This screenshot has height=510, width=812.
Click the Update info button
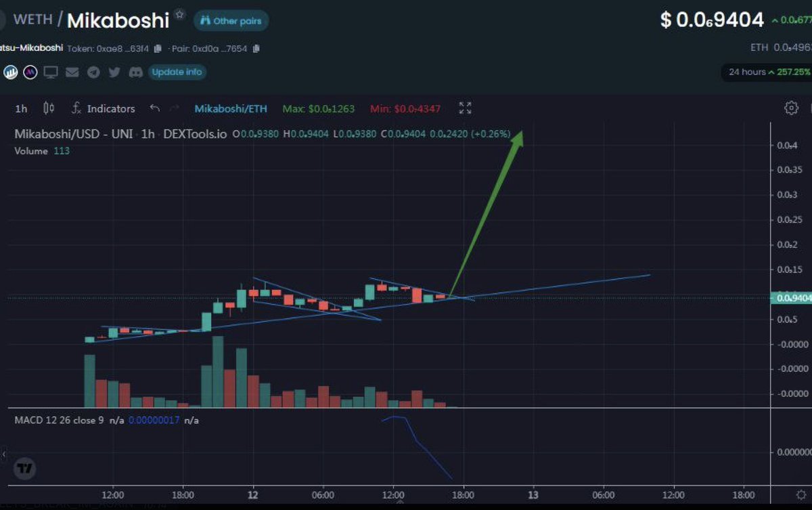point(177,72)
